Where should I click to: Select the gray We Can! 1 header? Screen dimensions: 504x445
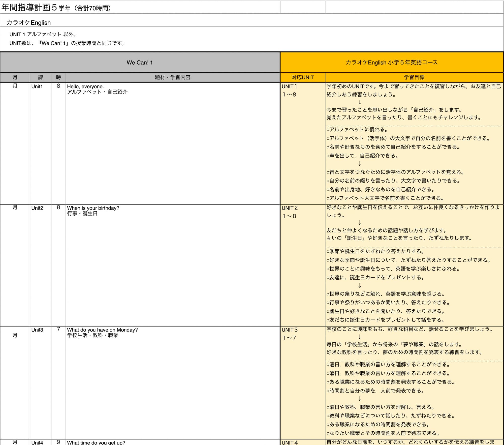140,63
